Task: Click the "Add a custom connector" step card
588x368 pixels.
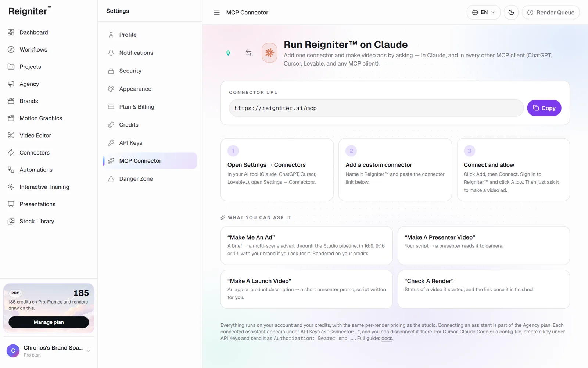Action: (x=395, y=170)
